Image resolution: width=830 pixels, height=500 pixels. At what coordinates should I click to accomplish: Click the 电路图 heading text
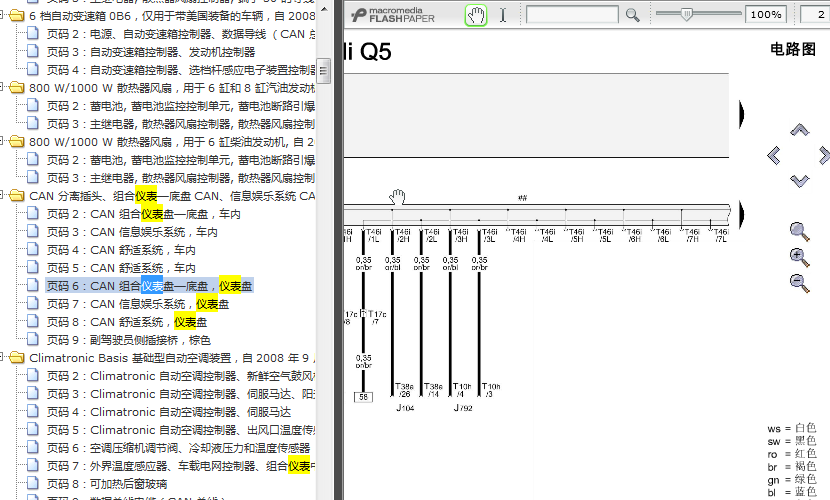pos(792,49)
